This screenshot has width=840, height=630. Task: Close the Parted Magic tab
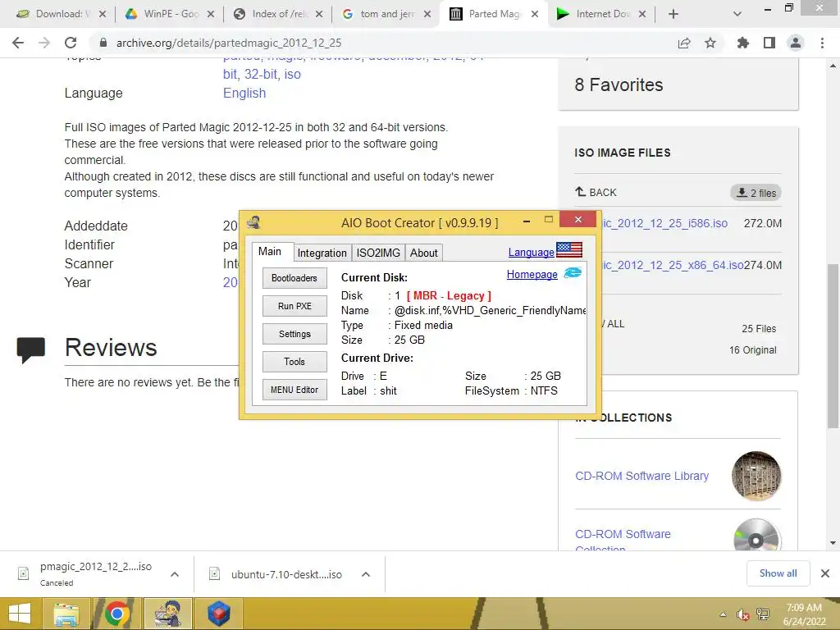[x=535, y=14]
